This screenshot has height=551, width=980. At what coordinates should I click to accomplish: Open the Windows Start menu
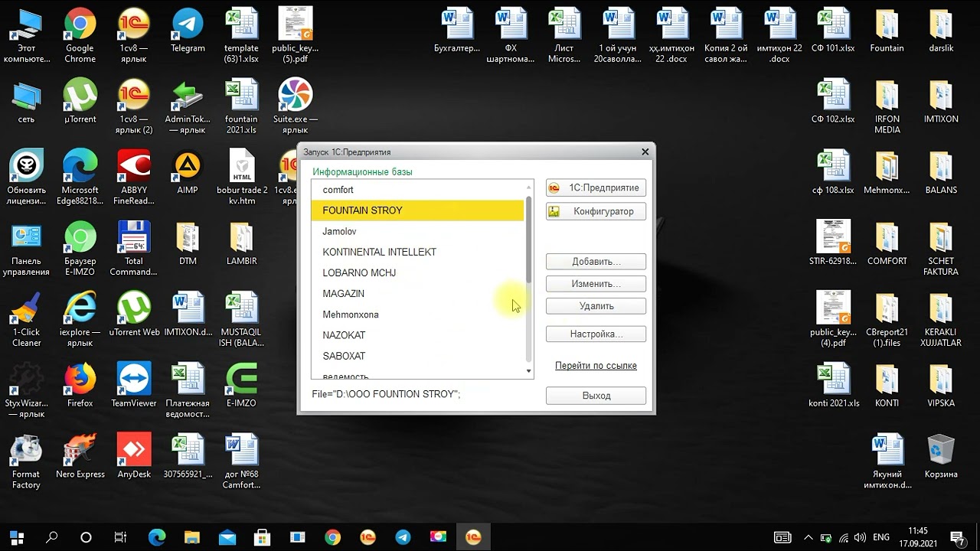[x=17, y=537]
